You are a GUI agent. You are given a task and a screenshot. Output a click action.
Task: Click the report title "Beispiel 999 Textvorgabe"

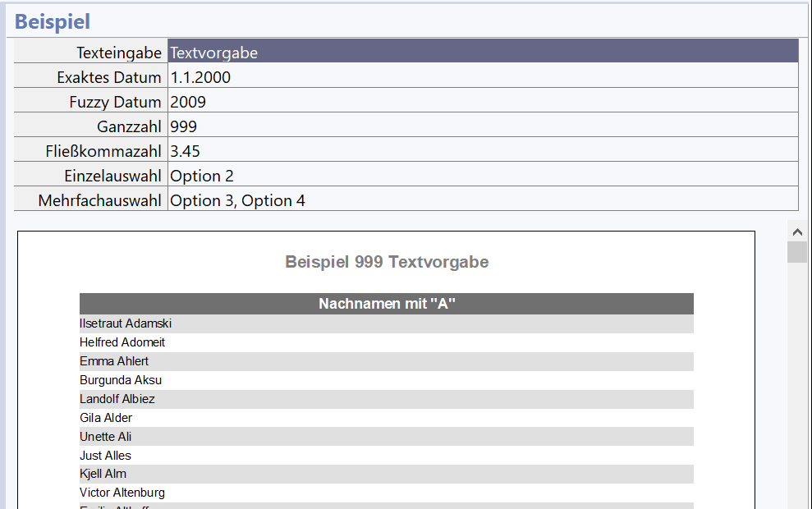pyautogui.click(x=387, y=262)
